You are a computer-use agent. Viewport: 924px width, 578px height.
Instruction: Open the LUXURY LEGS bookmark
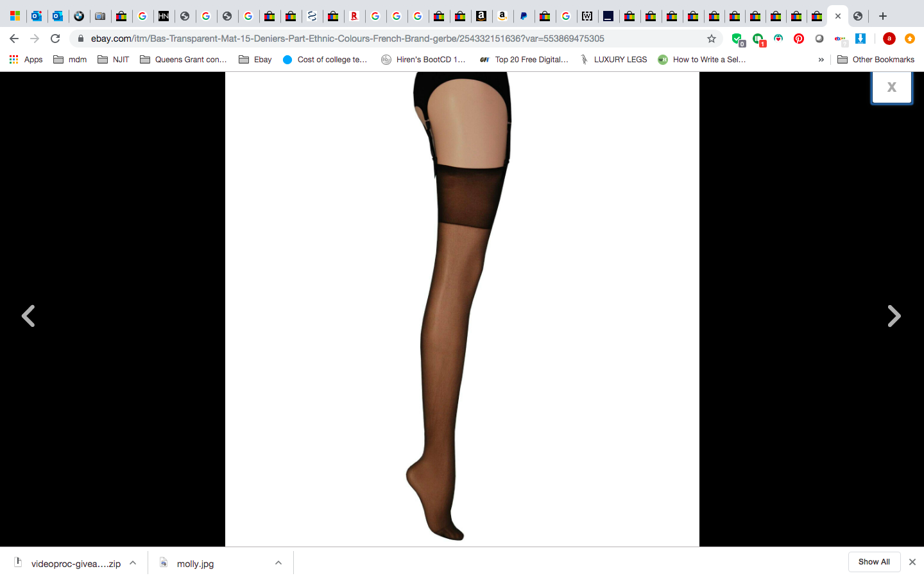[x=613, y=60]
